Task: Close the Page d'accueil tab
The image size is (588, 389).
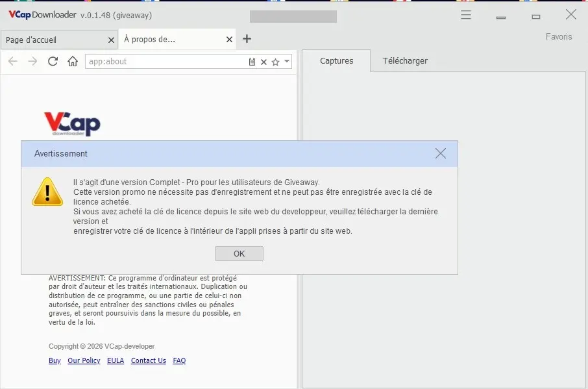Action: pos(111,40)
